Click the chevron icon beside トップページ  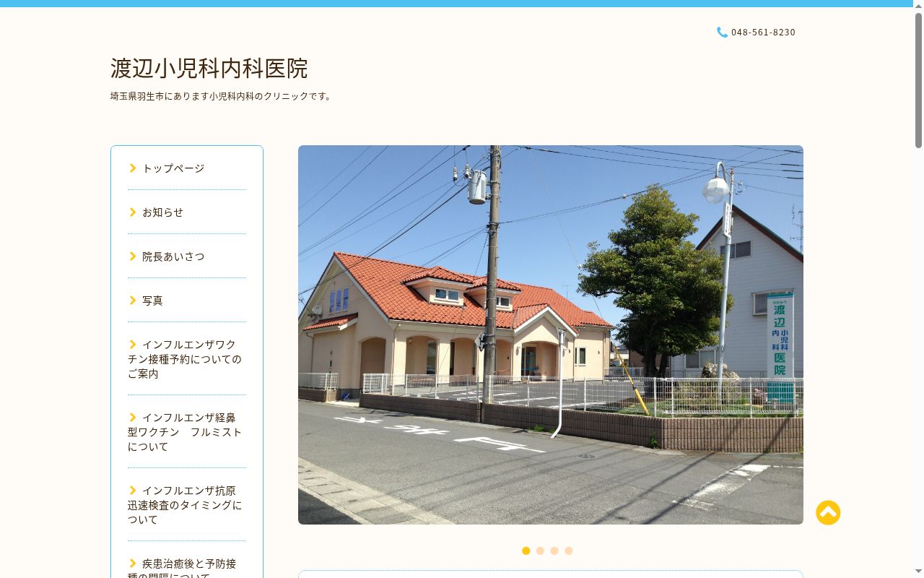[x=133, y=168]
